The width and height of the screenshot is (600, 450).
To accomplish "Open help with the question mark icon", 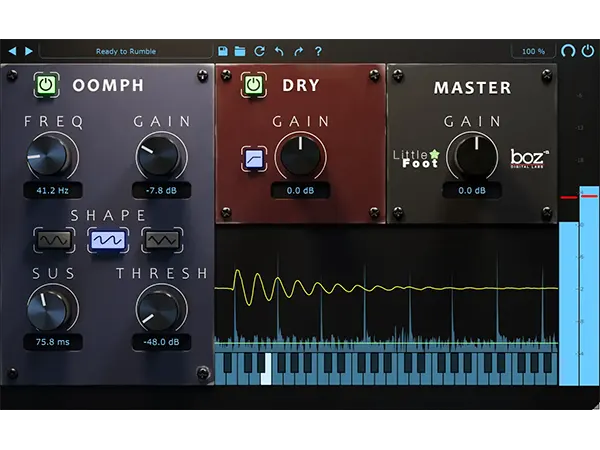I will click(x=317, y=50).
